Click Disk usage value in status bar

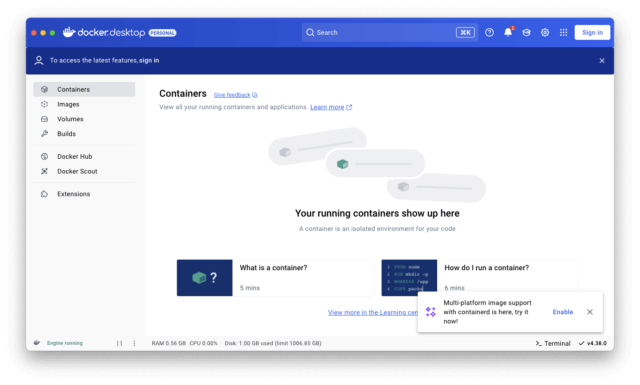[273, 343]
